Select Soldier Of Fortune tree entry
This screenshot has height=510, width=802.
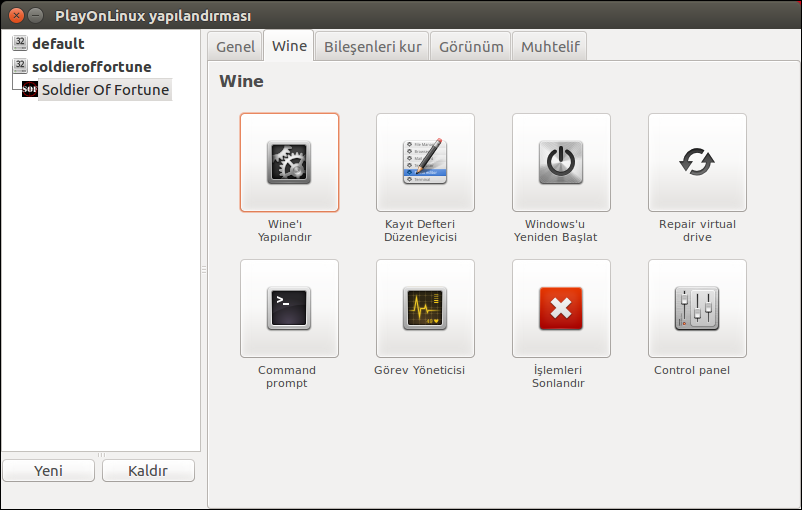click(105, 90)
